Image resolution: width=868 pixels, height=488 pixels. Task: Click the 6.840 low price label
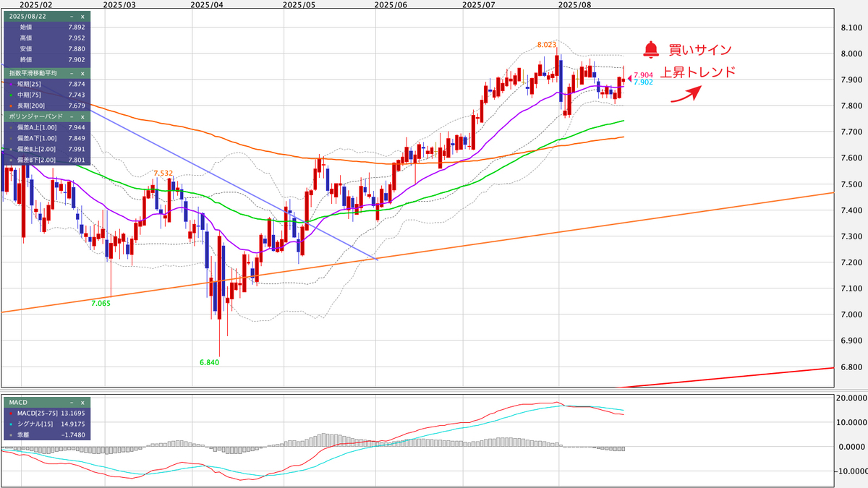tap(209, 362)
